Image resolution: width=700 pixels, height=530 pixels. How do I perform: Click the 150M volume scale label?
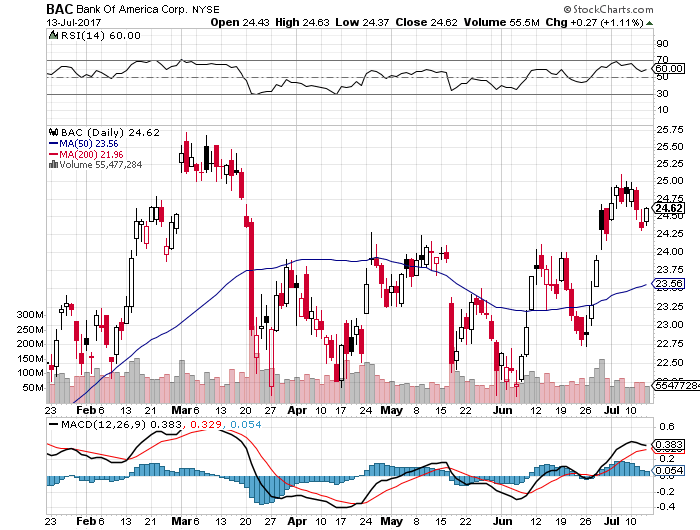(x=30, y=359)
